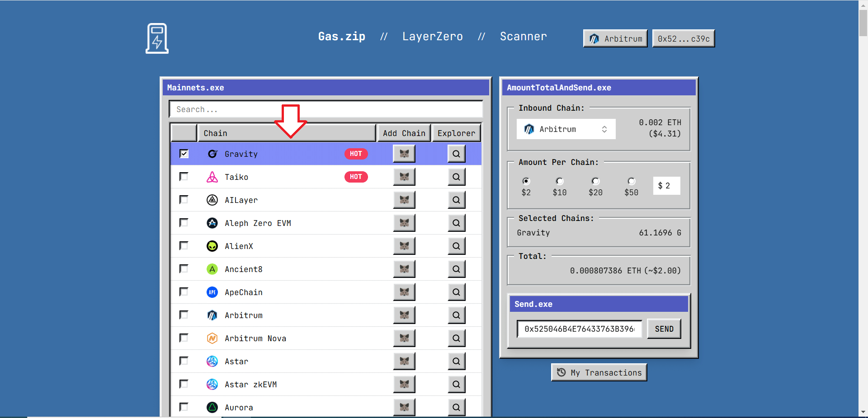868x418 pixels.
Task: Click the Gas.zip charging station logo
Action: 157,38
